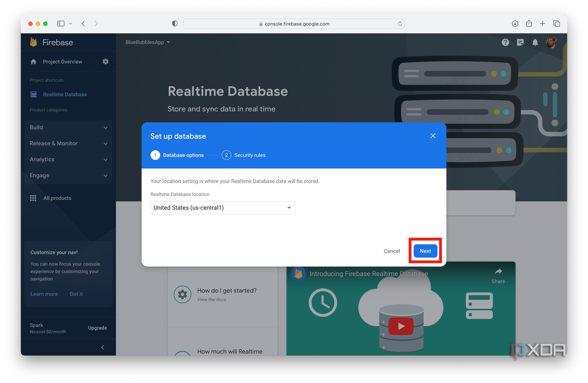Expand the Release & Monitor category
The width and height of the screenshot is (588, 383).
pyautogui.click(x=68, y=144)
